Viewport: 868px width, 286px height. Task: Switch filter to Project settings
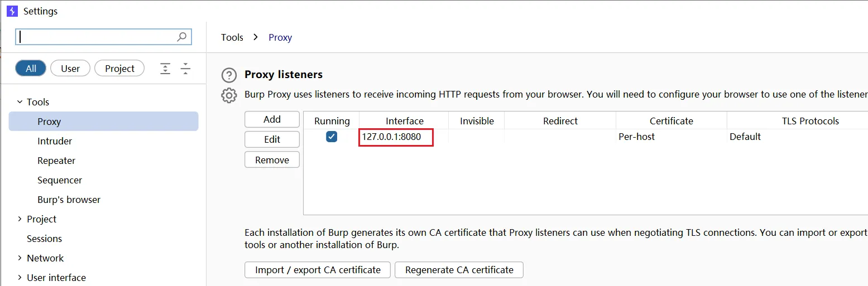pos(119,69)
